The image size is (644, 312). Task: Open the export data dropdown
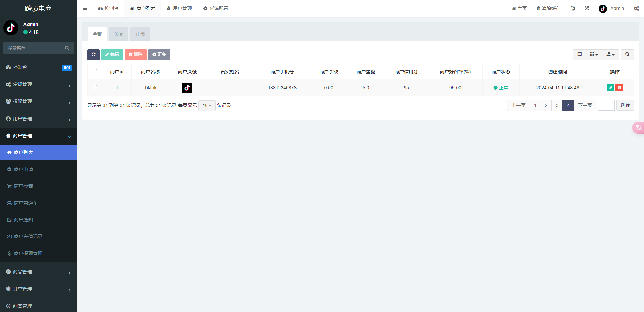point(610,55)
